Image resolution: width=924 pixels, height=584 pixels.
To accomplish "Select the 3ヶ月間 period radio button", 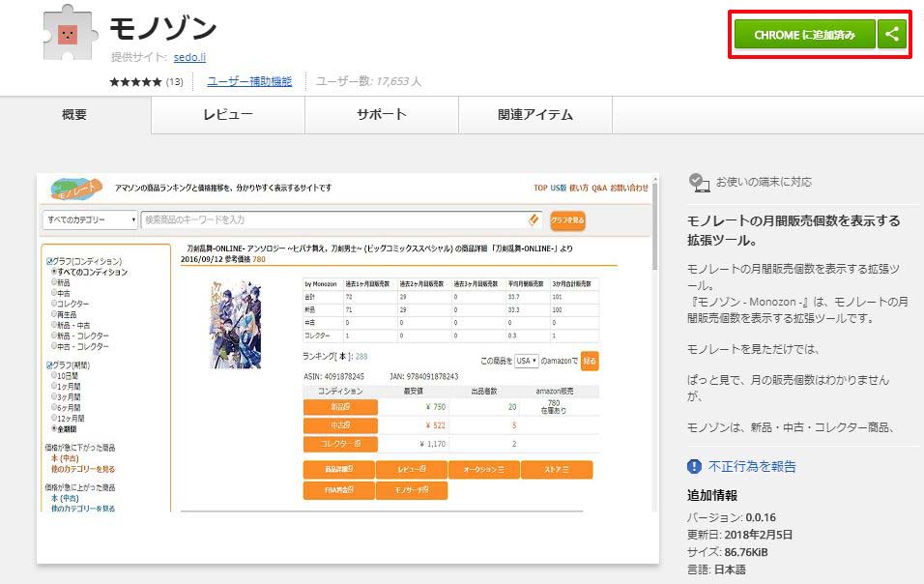I will click(x=54, y=396).
